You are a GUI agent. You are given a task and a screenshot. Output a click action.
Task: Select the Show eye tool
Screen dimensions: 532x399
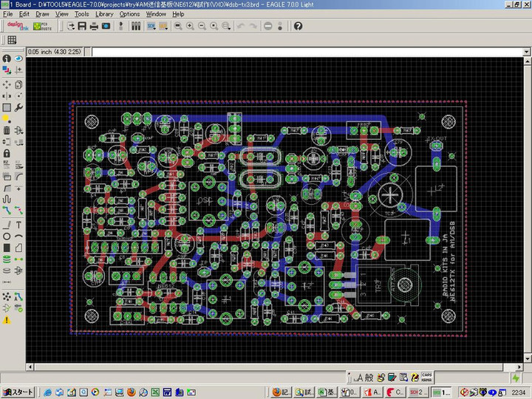18,58
